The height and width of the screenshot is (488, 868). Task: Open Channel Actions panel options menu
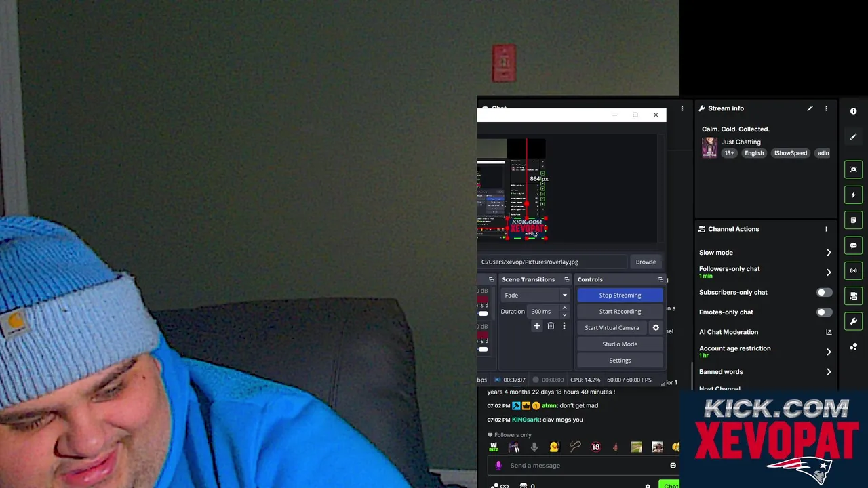coord(826,229)
